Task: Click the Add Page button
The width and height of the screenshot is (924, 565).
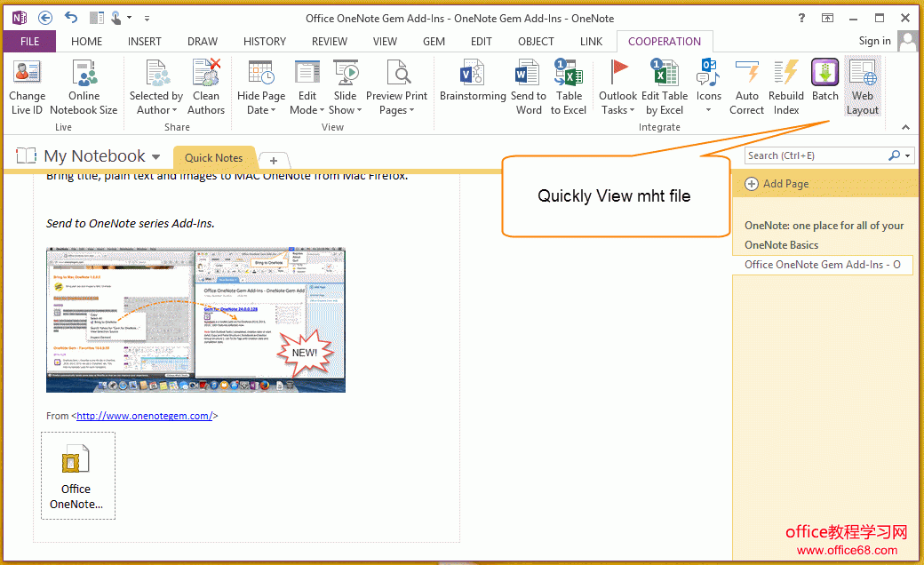Action: pos(777,184)
